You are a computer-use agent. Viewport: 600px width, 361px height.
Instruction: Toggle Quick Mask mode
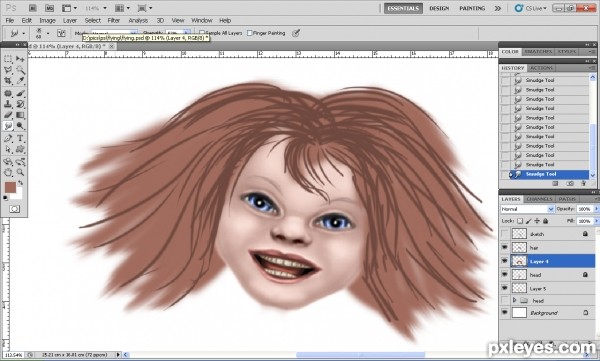point(15,209)
